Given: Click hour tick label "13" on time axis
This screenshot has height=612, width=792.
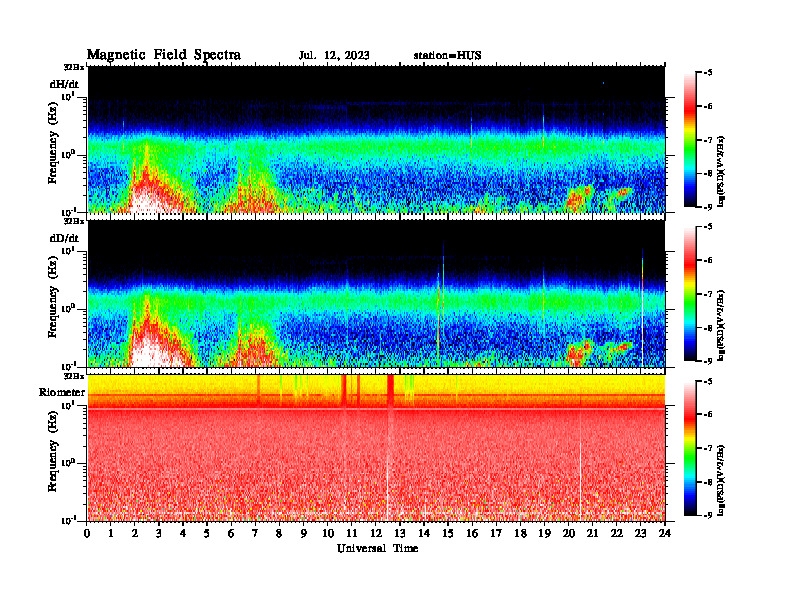Looking at the screenshot, I should click(x=400, y=533).
